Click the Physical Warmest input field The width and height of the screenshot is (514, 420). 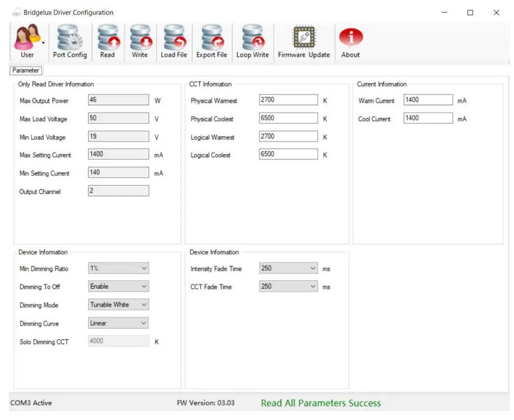[x=288, y=100]
